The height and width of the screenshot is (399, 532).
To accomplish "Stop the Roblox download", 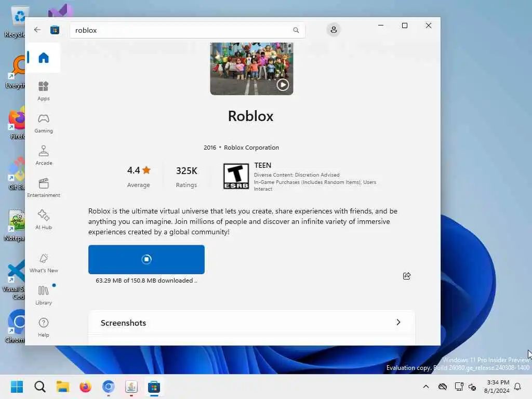I will click(x=146, y=259).
